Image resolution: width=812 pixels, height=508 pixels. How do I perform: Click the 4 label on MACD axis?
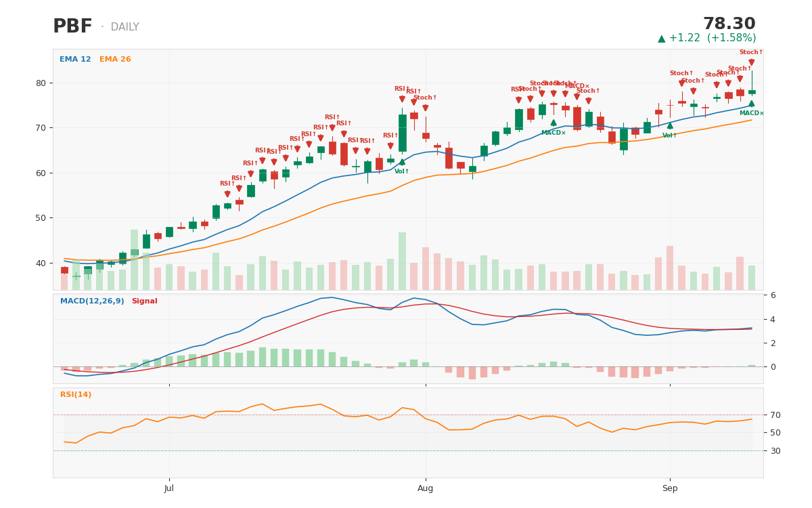pos(773,319)
